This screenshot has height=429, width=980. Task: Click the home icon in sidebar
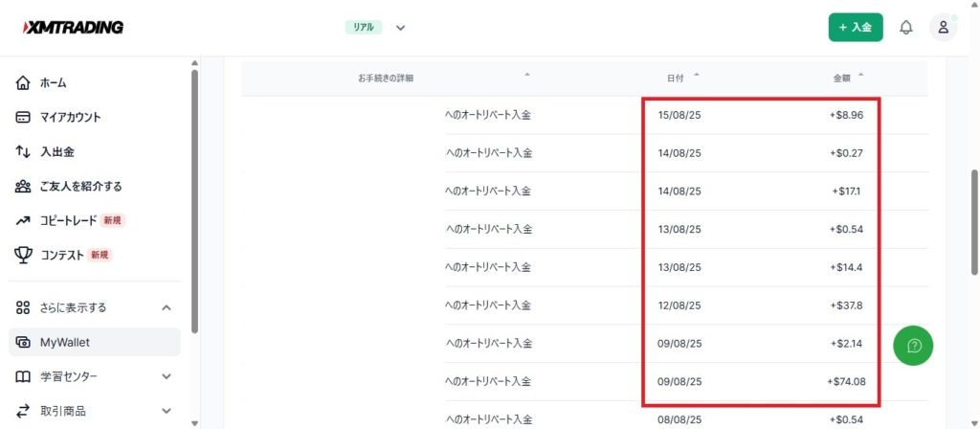[x=24, y=83]
